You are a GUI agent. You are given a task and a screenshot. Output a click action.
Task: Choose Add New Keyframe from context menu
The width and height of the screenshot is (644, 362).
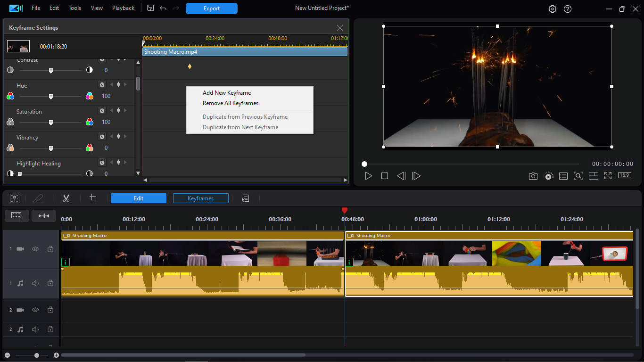227,93
